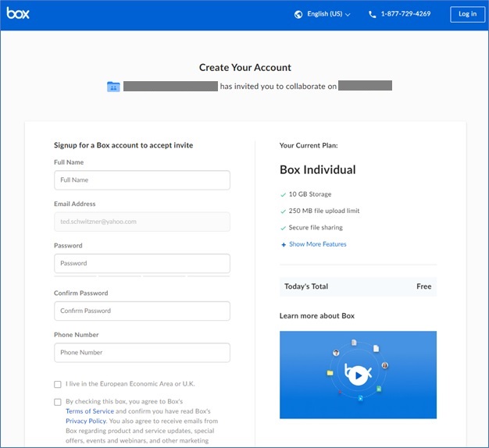The width and height of the screenshot is (489, 448).
Task: Open the Privacy Policy link
Action: [x=86, y=421]
